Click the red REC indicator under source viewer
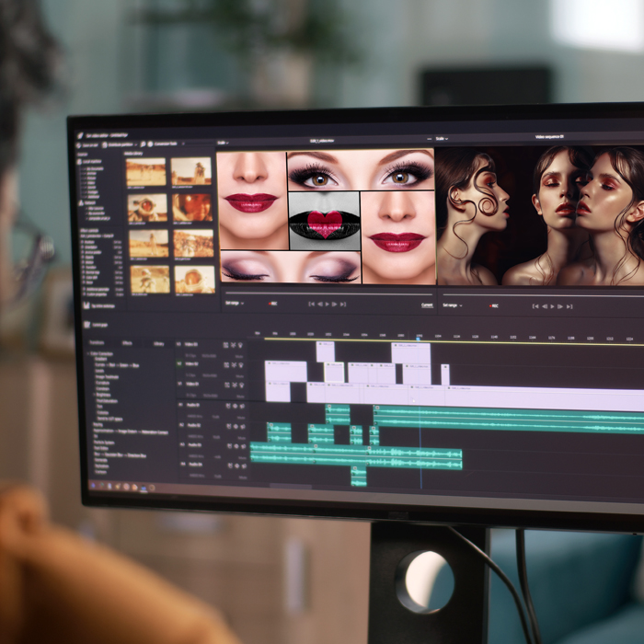The width and height of the screenshot is (644, 644). (x=272, y=303)
